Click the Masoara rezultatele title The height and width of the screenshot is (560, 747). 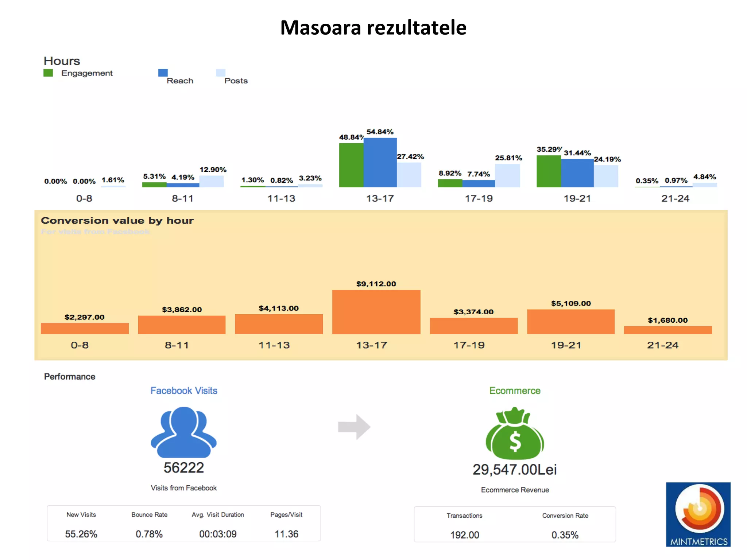[x=373, y=28]
